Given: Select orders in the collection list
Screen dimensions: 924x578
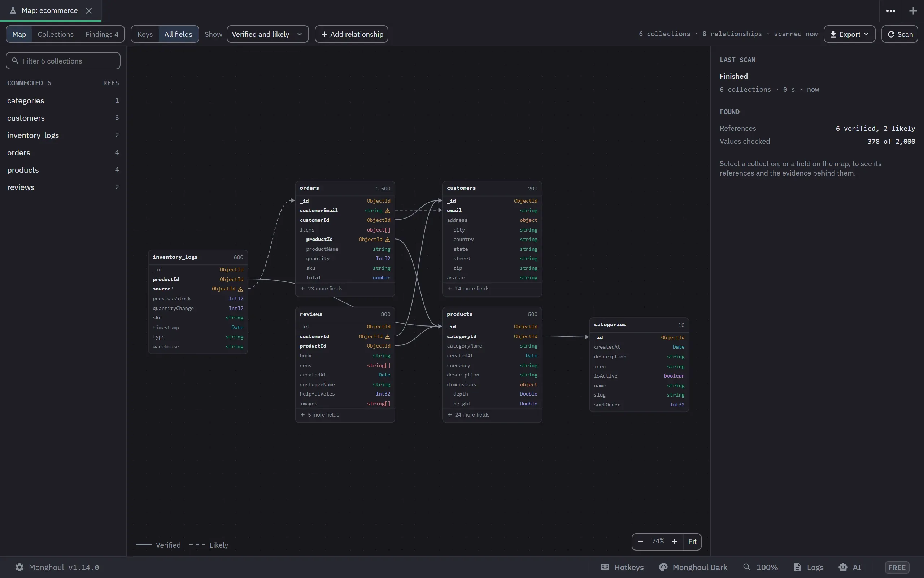Looking at the screenshot, I should coord(63,152).
